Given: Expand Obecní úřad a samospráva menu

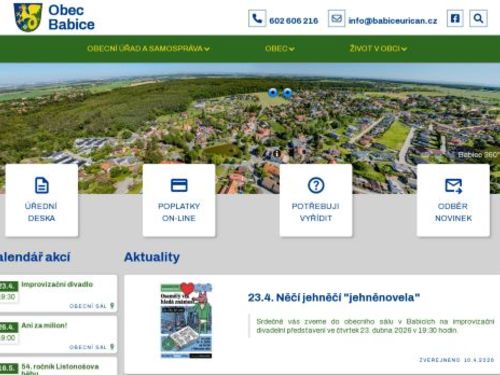Looking at the screenshot, I should [148, 49].
